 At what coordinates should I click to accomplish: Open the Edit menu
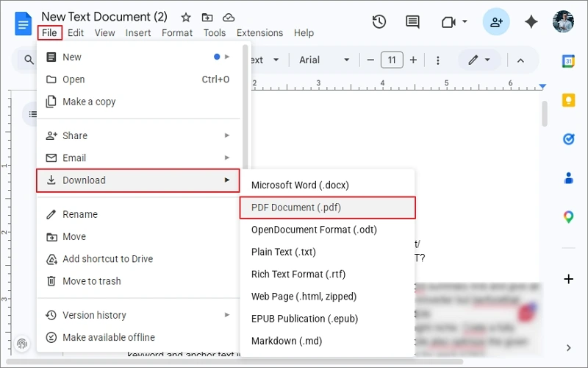tap(76, 33)
